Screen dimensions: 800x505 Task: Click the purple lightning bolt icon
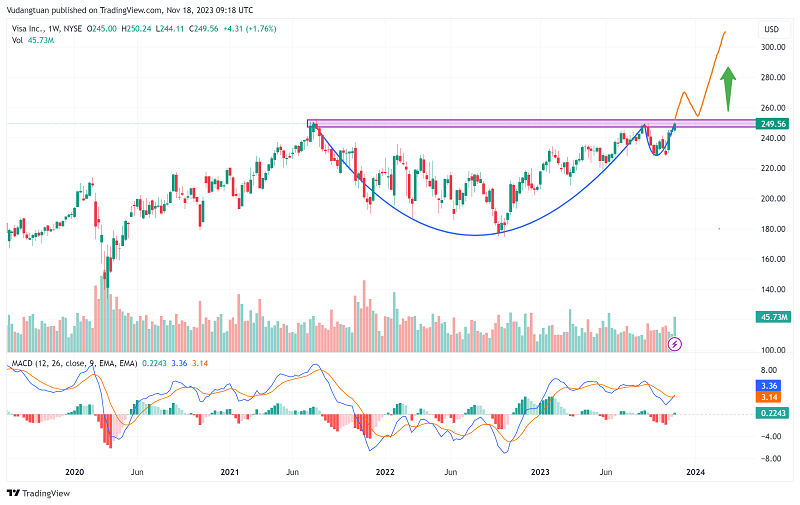pos(675,343)
